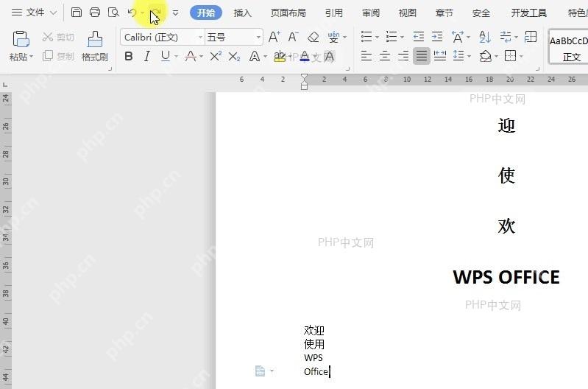Click the text highlight color button
This screenshot has height=389, width=588.
tap(280, 56)
